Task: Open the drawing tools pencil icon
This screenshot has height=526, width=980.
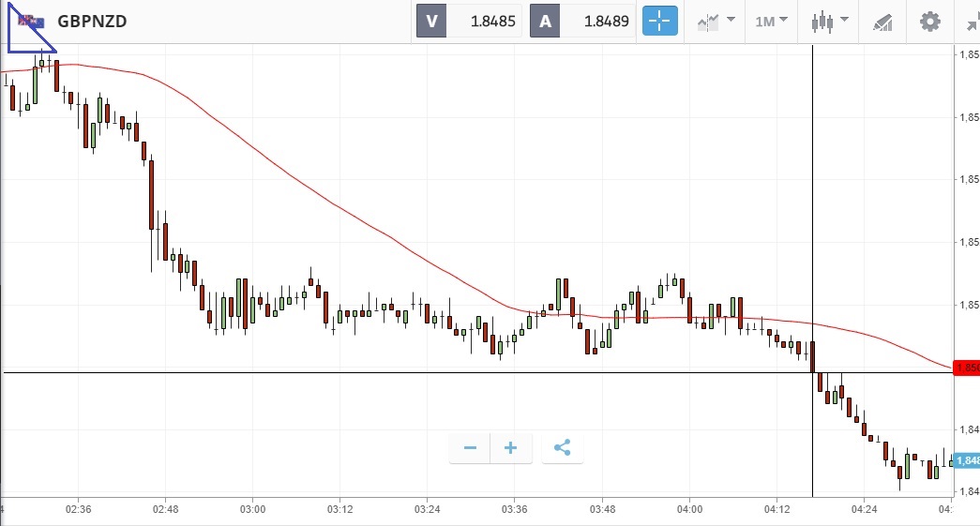Action: point(882,21)
